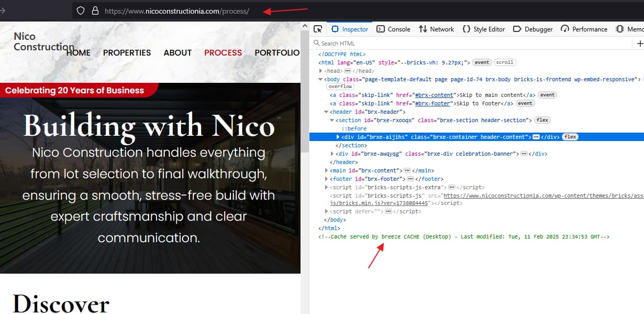
Task: Expand the div brxe-awqyqg celebration-banner node
Action: coord(332,154)
